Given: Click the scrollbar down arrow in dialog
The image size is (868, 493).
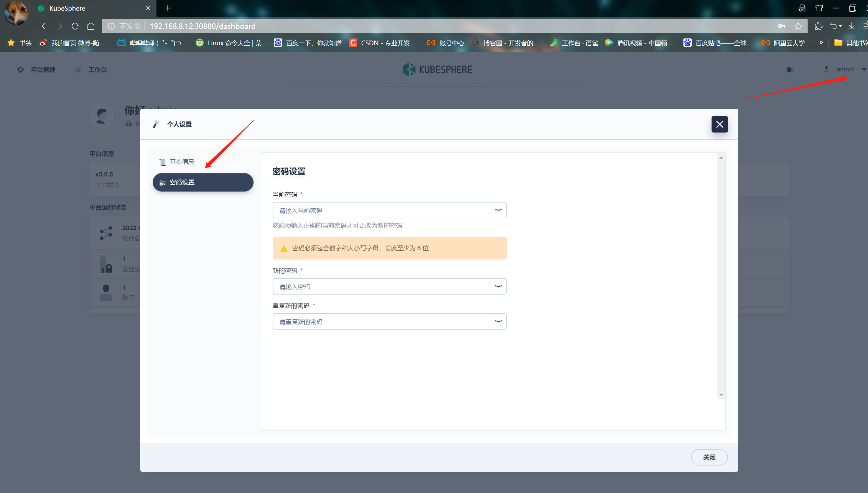Looking at the screenshot, I should click(721, 395).
